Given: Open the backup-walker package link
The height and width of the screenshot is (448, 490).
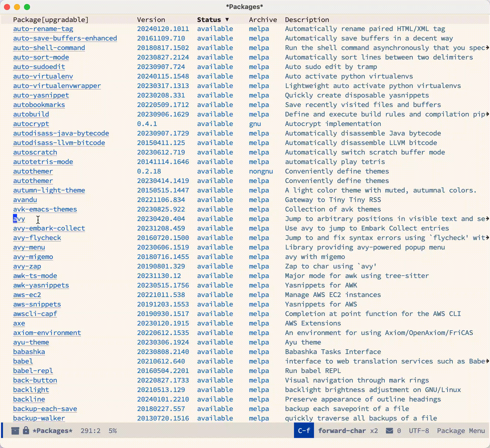Looking at the screenshot, I should 39,418.
